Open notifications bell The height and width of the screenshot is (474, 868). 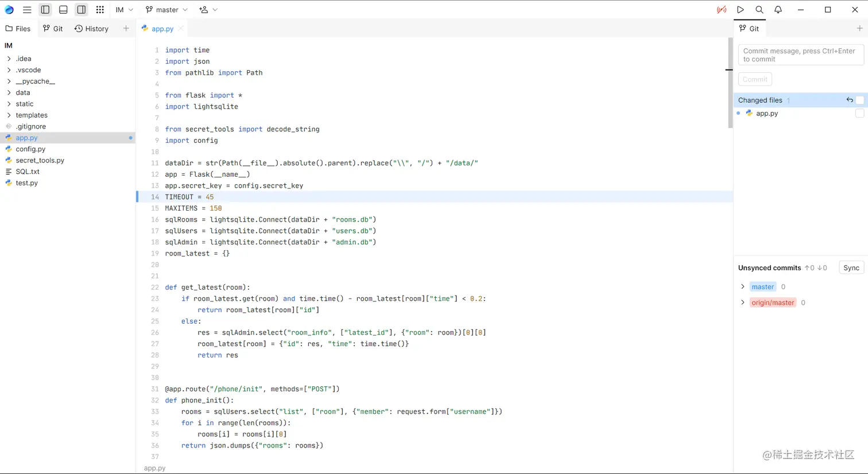[x=778, y=10]
